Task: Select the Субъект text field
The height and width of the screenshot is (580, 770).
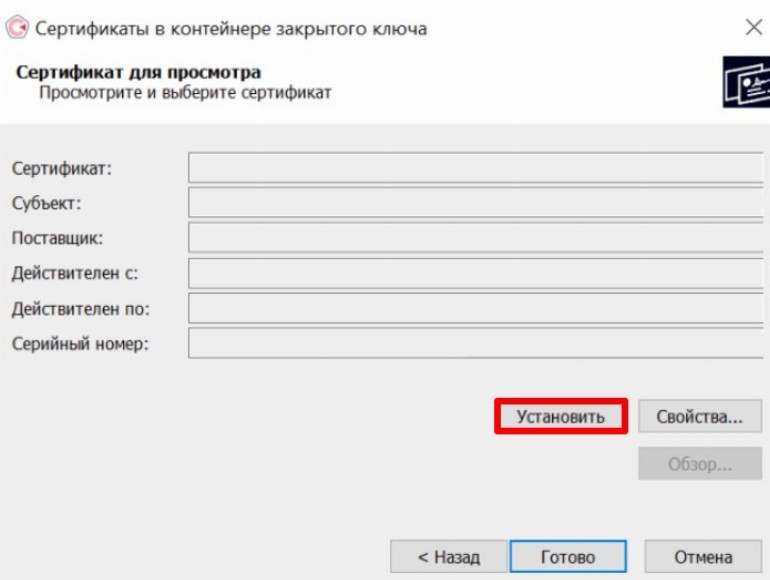Action: (x=475, y=203)
